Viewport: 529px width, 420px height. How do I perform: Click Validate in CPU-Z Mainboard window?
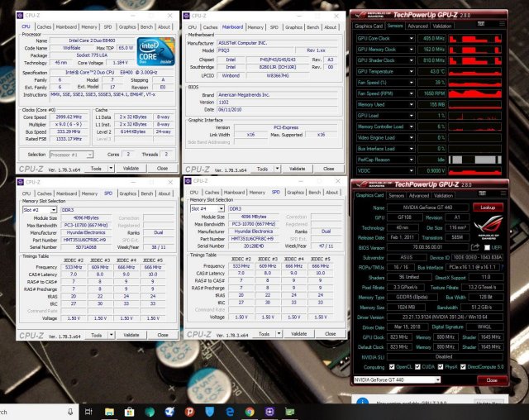[x=298, y=169]
